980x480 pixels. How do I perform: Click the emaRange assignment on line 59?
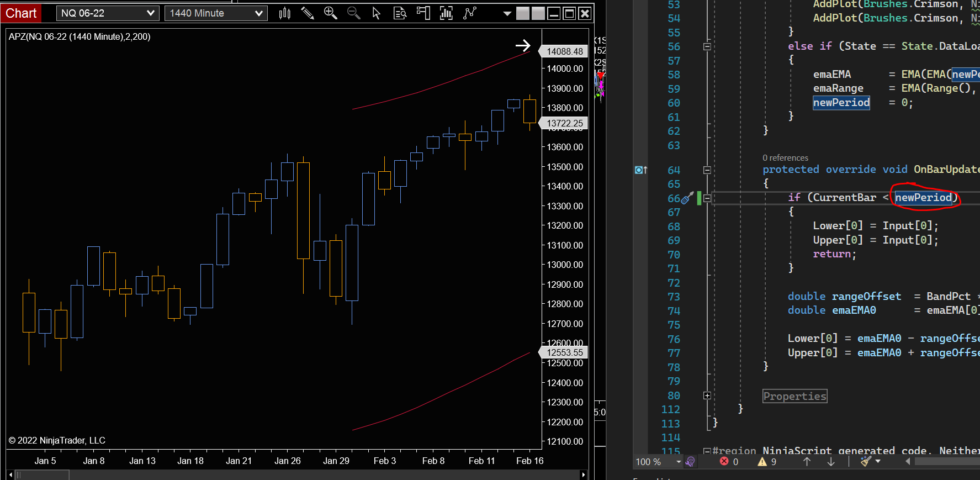coord(838,88)
